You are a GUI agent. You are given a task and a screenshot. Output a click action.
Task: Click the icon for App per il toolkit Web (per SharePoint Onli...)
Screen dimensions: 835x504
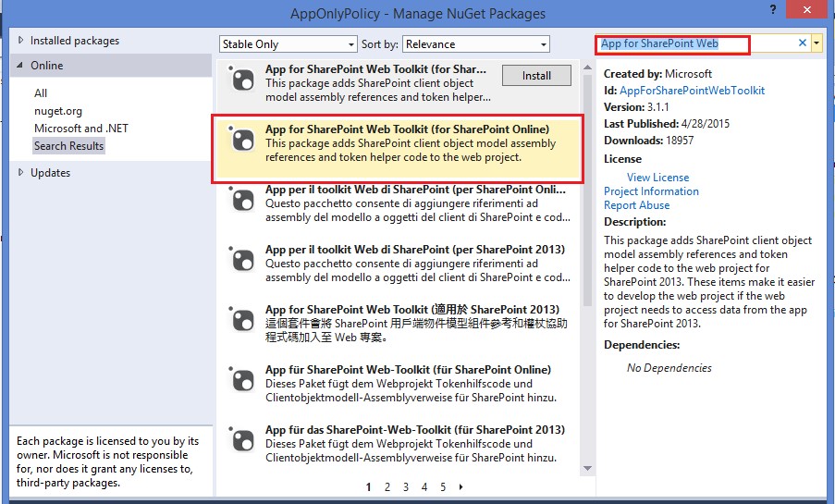coord(243,201)
